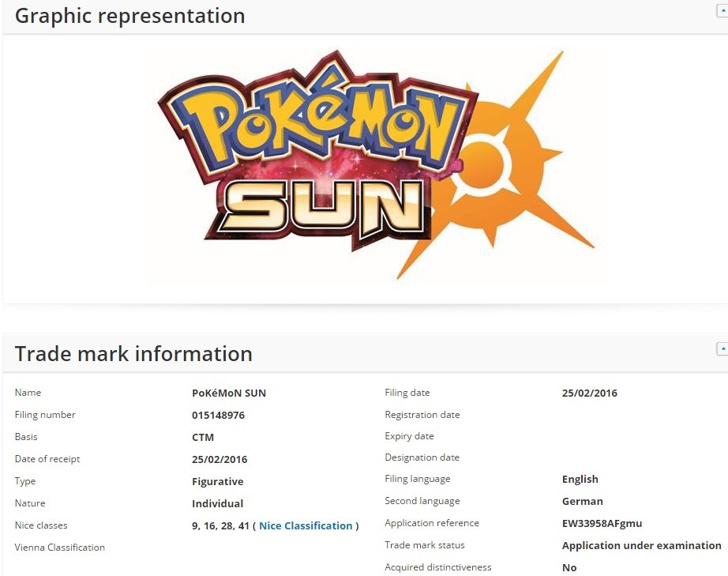Click the Individual nature value

pos(217,503)
